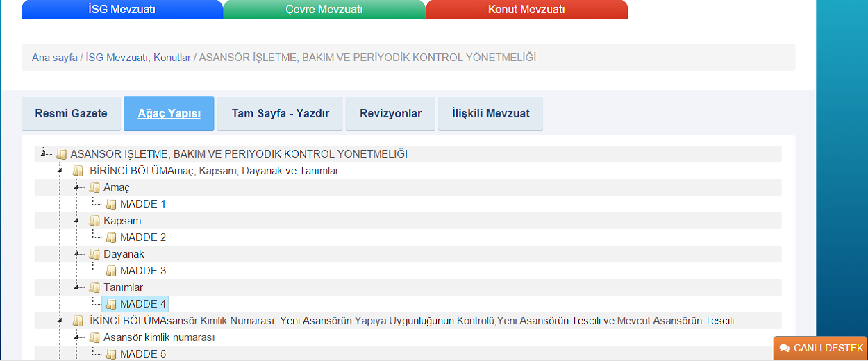Viewport: 868px width, 361px height.
Task: Click the Kapsam document icon
Action: tap(95, 221)
